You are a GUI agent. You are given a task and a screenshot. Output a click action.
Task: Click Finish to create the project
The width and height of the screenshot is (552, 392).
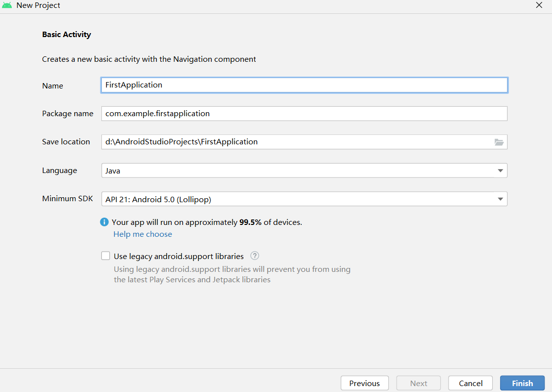522,383
